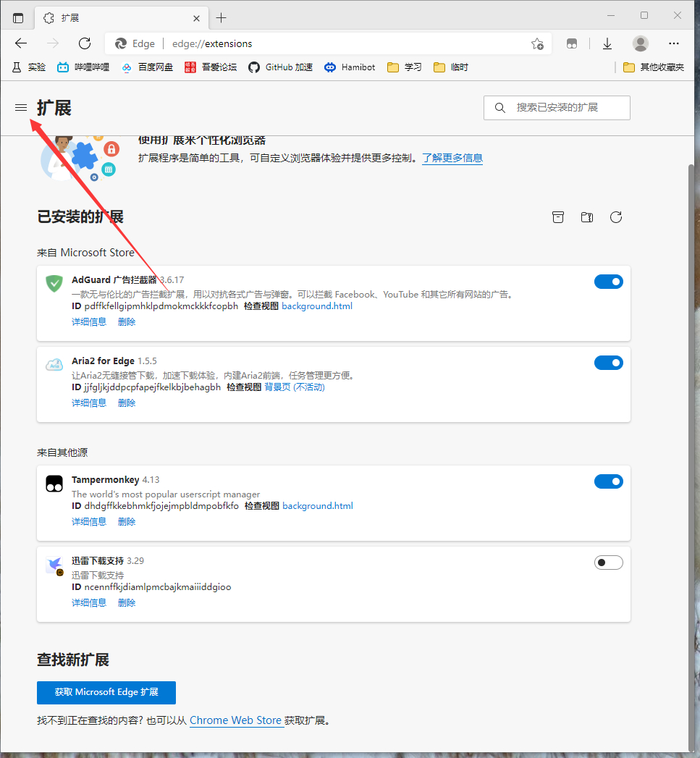Screen dimensions: 700x758
Task: Click the Aria2 for Edge cloud icon
Action: (x=54, y=364)
